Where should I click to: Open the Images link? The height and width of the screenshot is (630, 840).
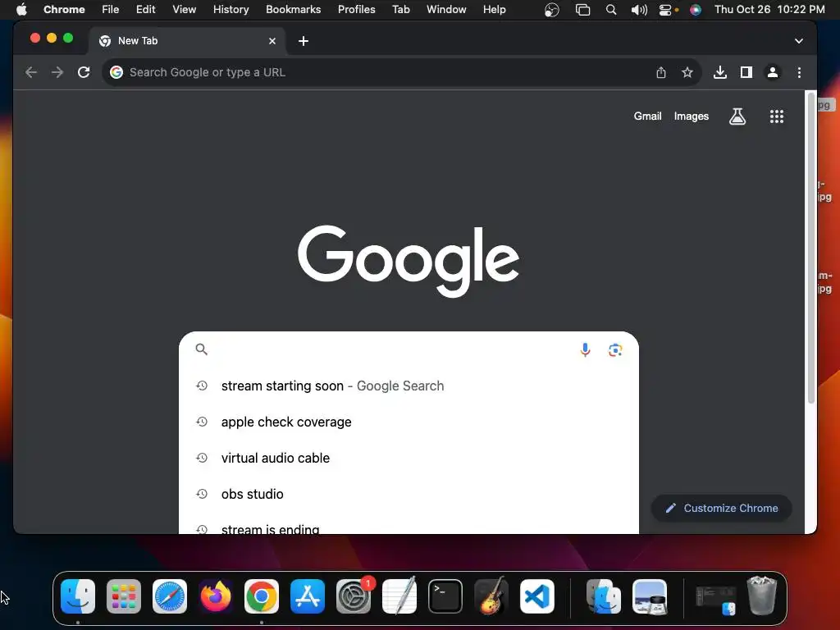click(x=691, y=116)
